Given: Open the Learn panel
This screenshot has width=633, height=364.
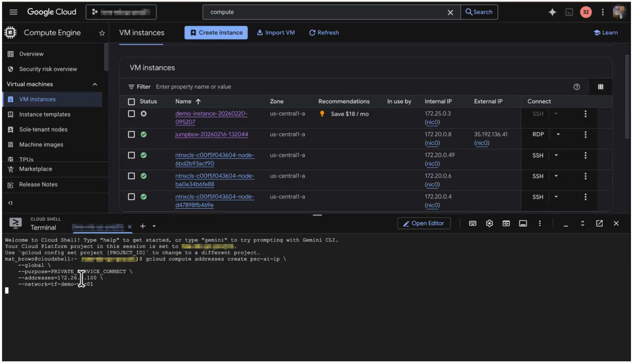Looking at the screenshot, I should pos(606,33).
